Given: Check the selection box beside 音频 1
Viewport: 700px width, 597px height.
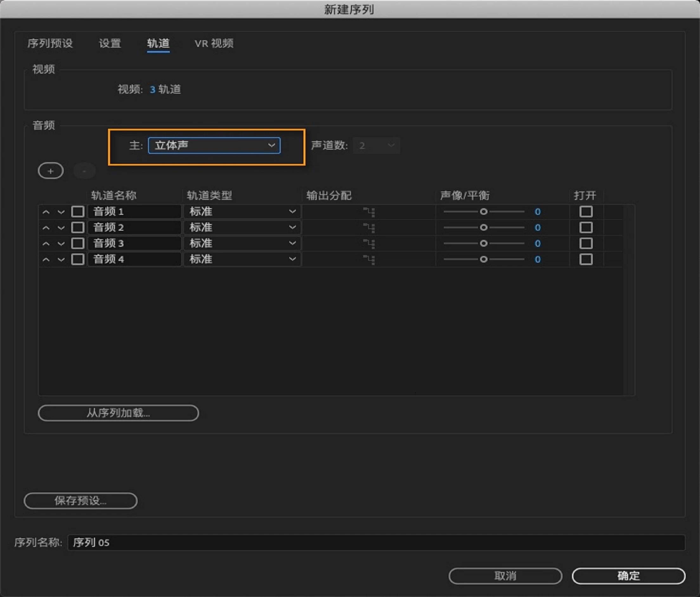Looking at the screenshot, I should click(x=78, y=212).
